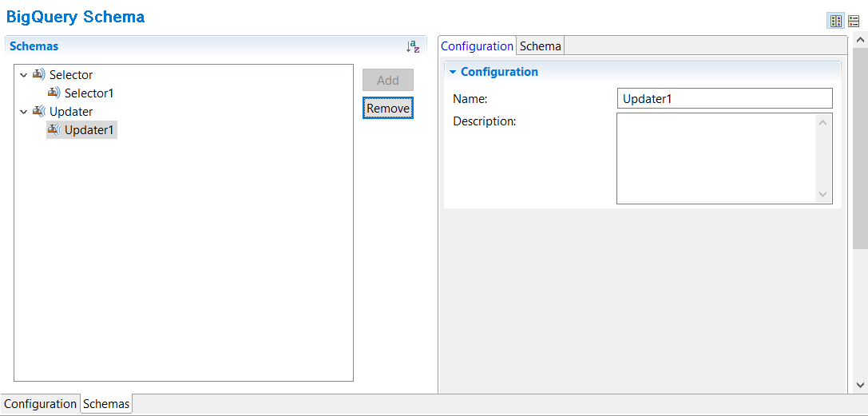Click the main scrollbar up arrow
This screenshot has height=416, width=868.
click(x=860, y=40)
